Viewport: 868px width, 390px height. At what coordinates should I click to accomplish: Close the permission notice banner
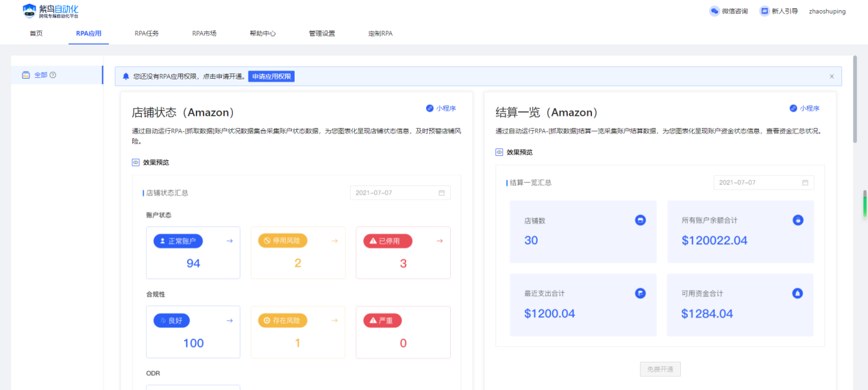(832, 77)
